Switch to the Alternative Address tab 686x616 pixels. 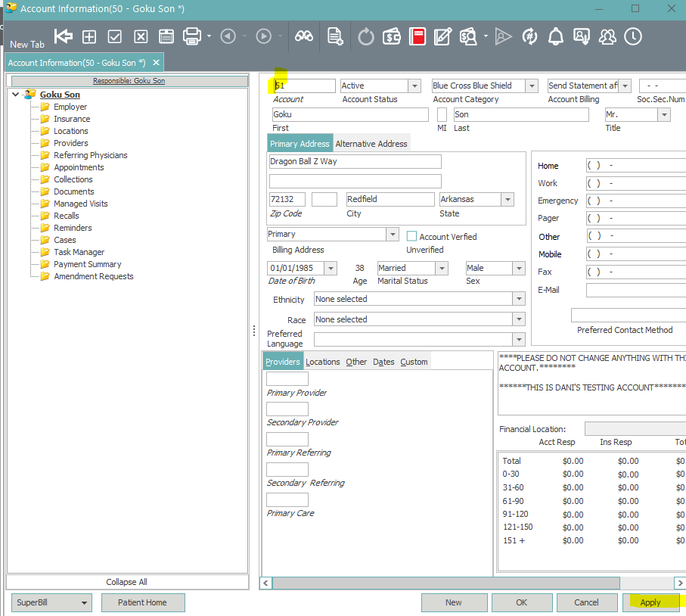coord(371,144)
